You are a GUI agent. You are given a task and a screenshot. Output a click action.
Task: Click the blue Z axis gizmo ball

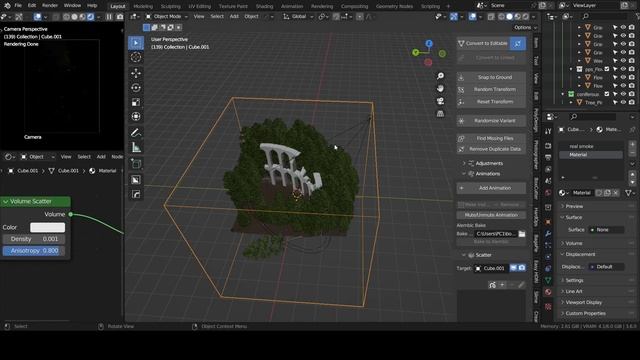click(429, 44)
